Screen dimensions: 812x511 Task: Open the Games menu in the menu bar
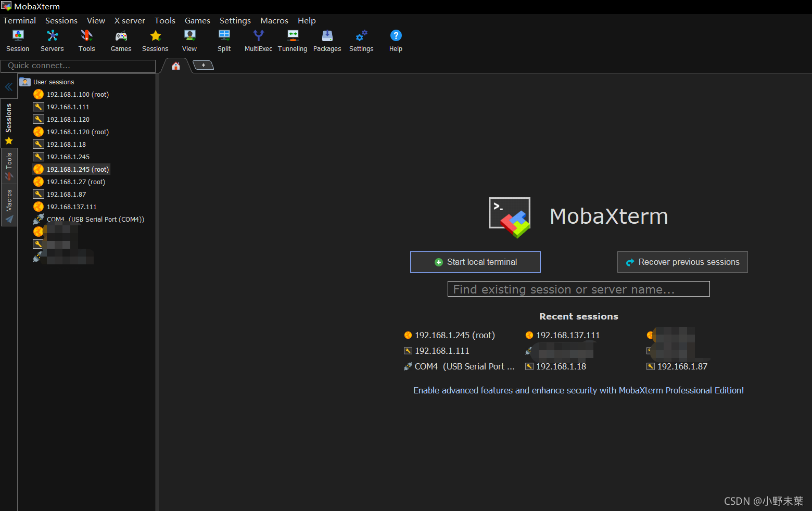(197, 20)
